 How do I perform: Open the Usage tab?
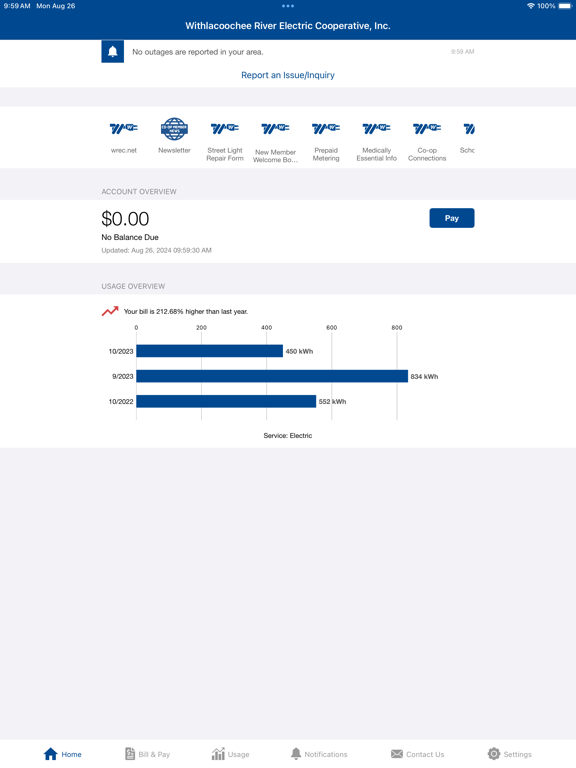231,754
